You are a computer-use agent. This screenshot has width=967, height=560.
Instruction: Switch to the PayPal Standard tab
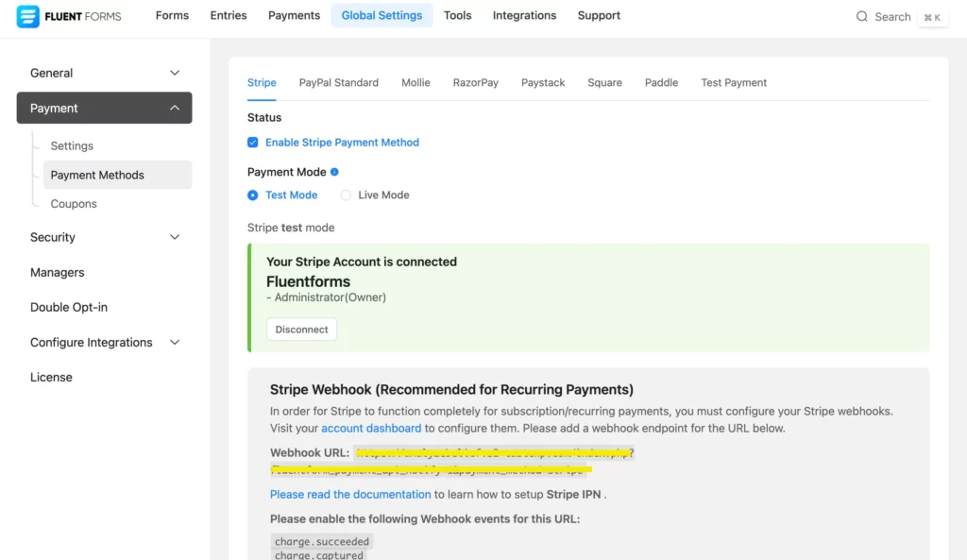339,83
